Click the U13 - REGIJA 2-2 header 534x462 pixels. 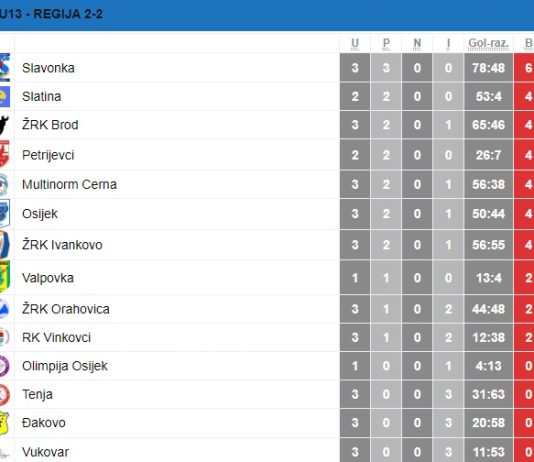point(51,14)
